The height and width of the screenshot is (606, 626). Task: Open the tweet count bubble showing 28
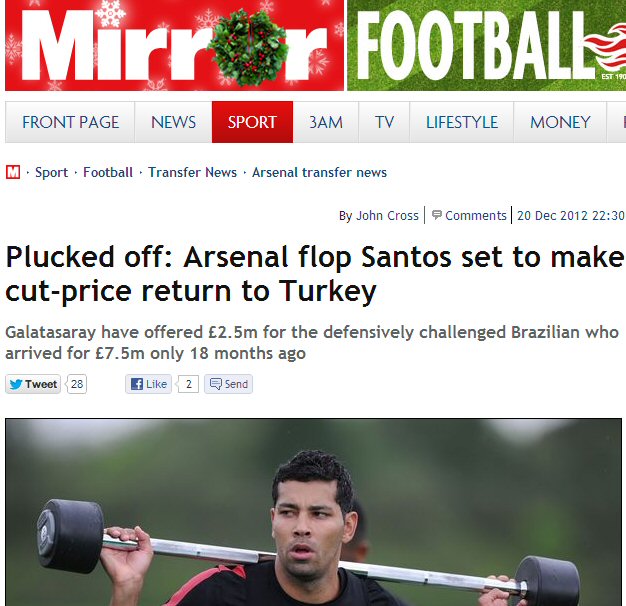[77, 384]
